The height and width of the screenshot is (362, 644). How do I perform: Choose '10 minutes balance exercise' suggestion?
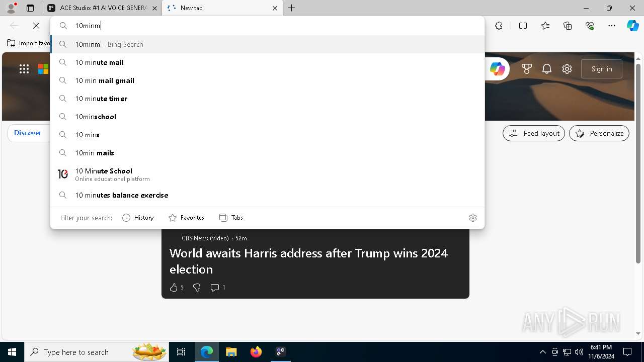[x=268, y=195]
